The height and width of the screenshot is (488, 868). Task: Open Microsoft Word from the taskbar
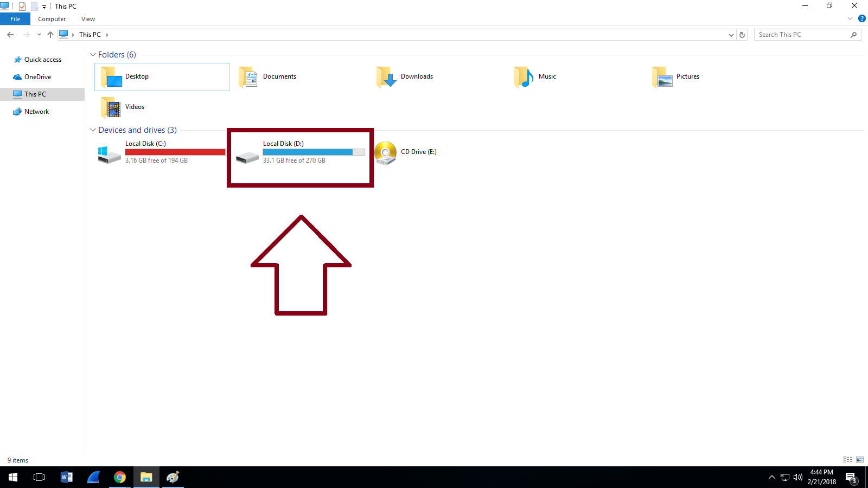tap(66, 477)
